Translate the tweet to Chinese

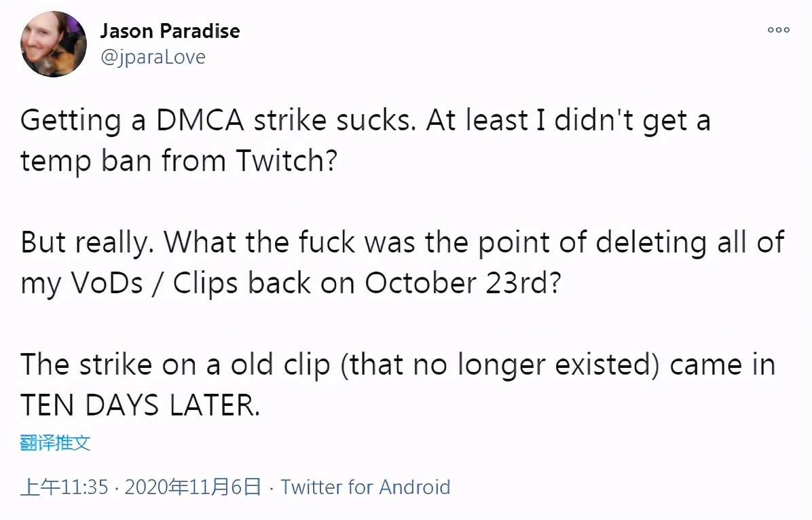[x=56, y=442]
